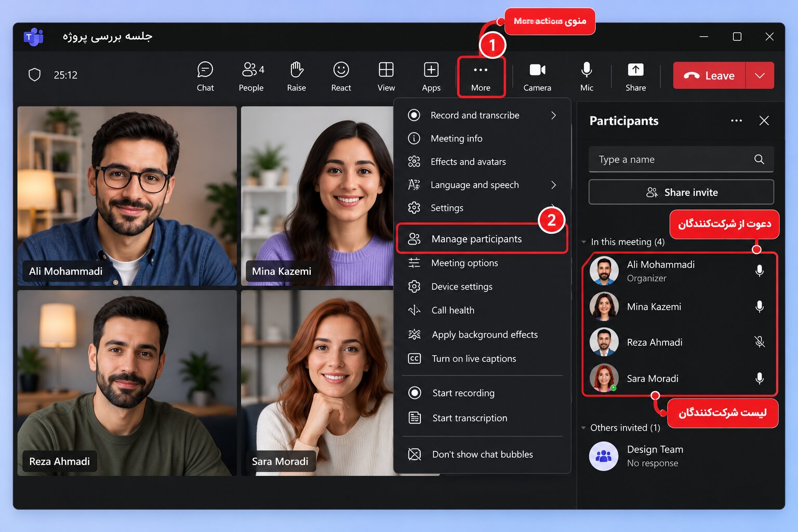Click the shield security icon near timer

(34, 75)
